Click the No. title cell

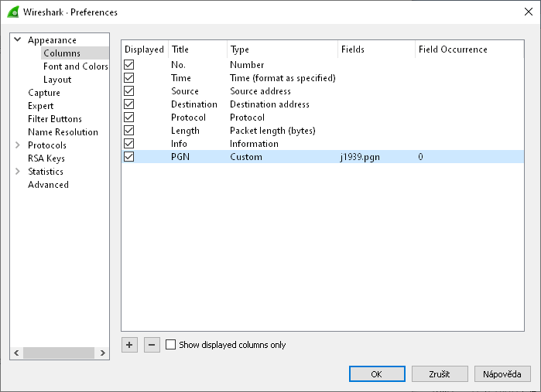click(x=178, y=65)
